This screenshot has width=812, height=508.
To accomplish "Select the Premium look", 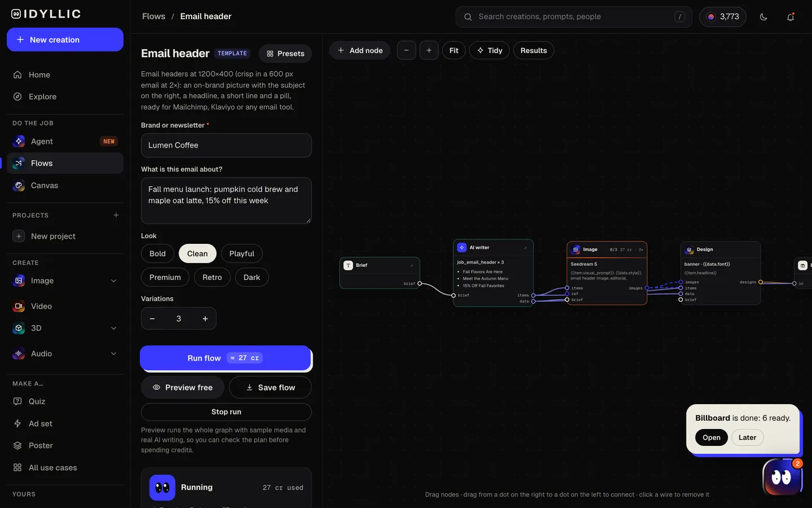I will click(x=165, y=277).
